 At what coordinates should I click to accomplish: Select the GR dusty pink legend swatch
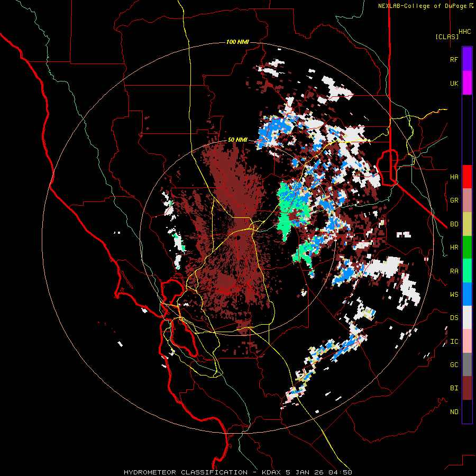467,200
